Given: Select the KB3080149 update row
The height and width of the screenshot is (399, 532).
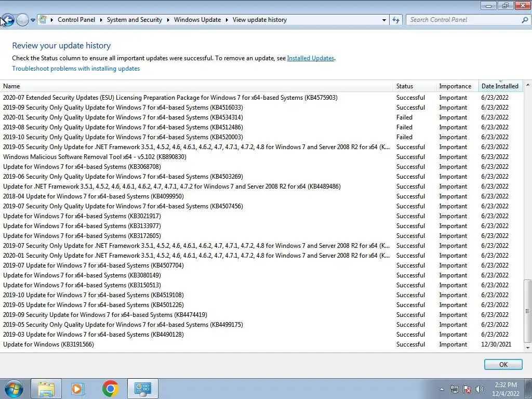Looking at the screenshot, I should click(261, 275).
